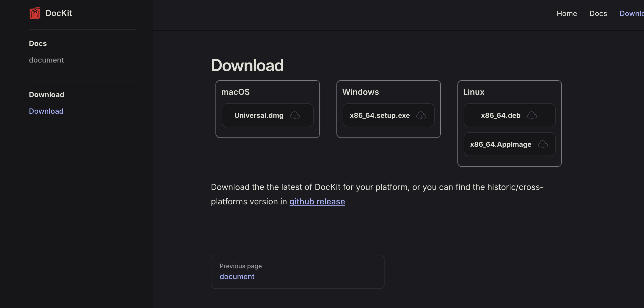Open the github release link
This screenshot has height=308, width=644.
pos(317,202)
